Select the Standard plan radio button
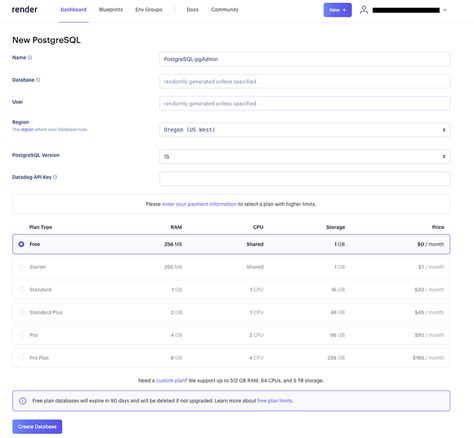This screenshot has height=438, width=474. pos(21,290)
